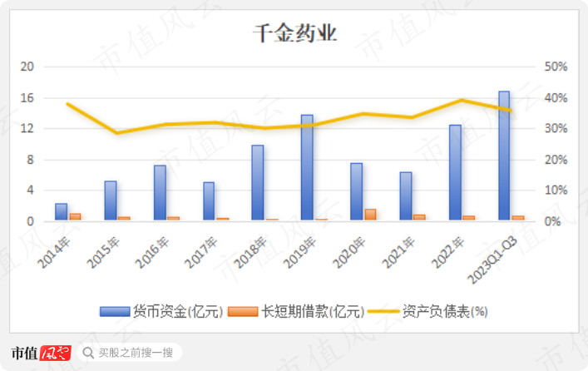The width and height of the screenshot is (588, 371).
Task: Click the yellow line point at 2014年
Action: pyautogui.click(x=68, y=104)
